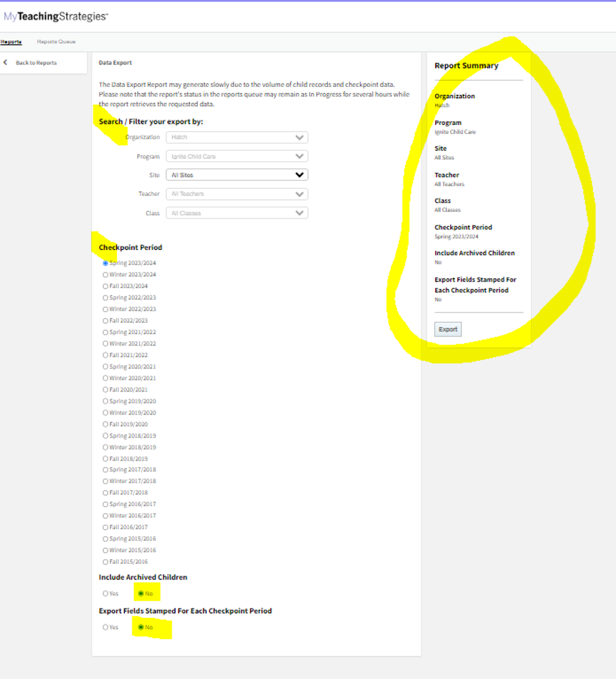Click the Class dropdown chevron
616x679 pixels.
[x=300, y=213]
